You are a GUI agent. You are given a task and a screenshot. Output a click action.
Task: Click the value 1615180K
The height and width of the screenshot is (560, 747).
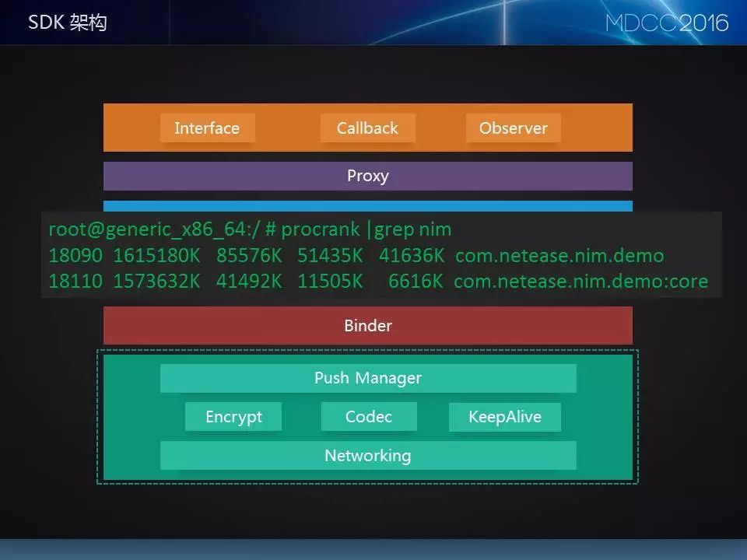tap(156, 256)
